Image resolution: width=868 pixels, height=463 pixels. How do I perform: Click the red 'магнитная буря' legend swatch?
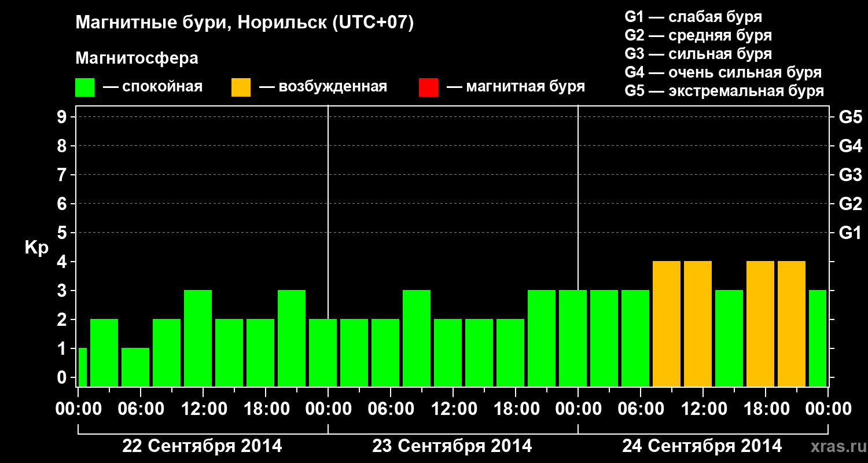coord(428,87)
